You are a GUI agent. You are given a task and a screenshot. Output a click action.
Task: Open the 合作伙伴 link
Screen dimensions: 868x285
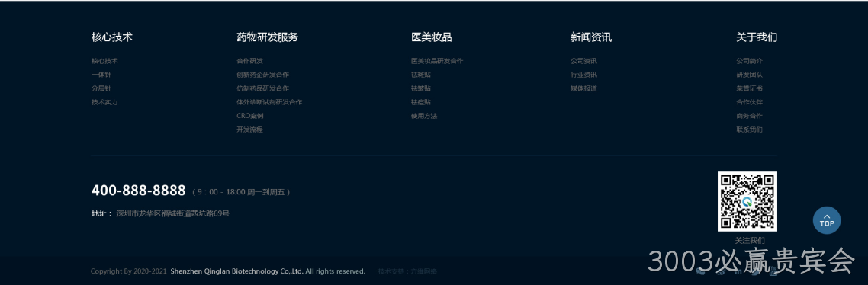(749, 102)
